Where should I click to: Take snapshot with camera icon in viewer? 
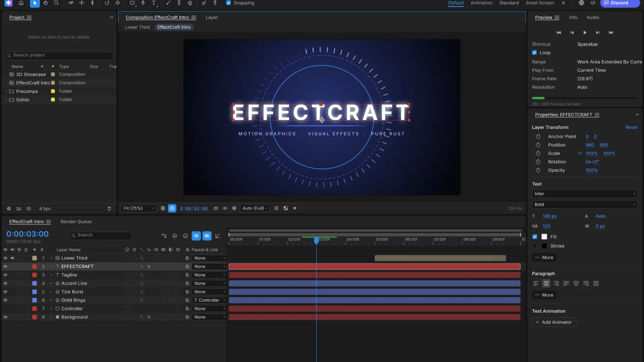click(x=216, y=208)
